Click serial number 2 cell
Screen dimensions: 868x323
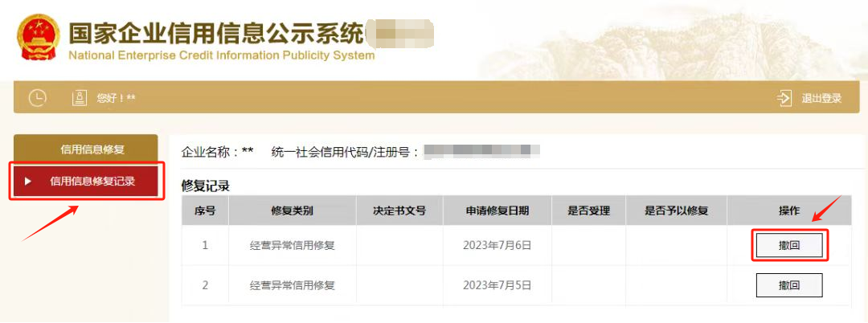205,285
